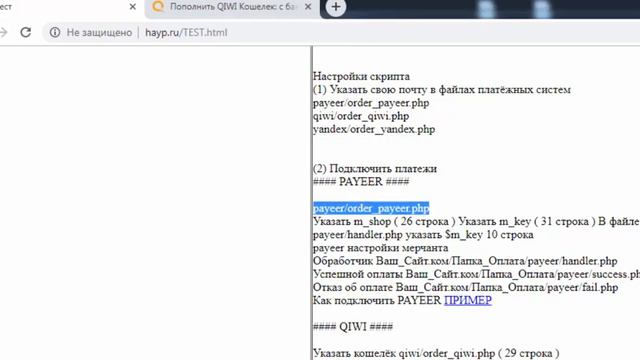Click 'Указать m_shop ( 26 строка )' line
640x360 pixels.
point(476,221)
